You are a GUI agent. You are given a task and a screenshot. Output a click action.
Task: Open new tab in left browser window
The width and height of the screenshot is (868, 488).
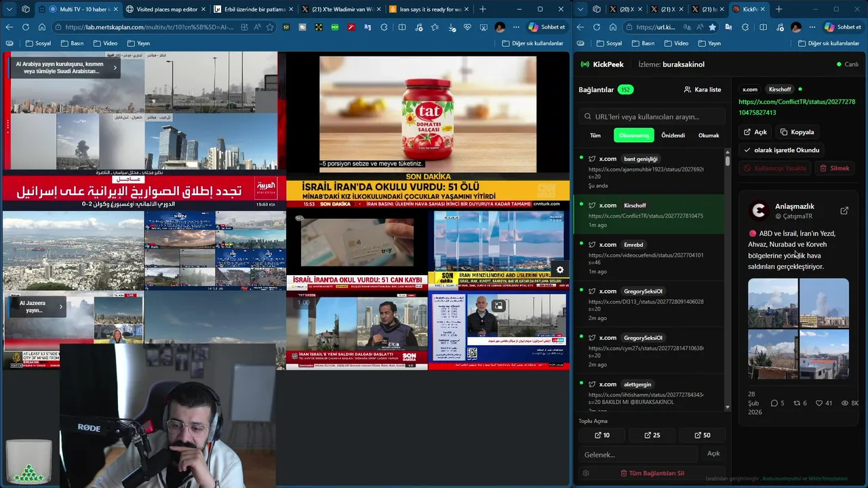(x=483, y=9)
